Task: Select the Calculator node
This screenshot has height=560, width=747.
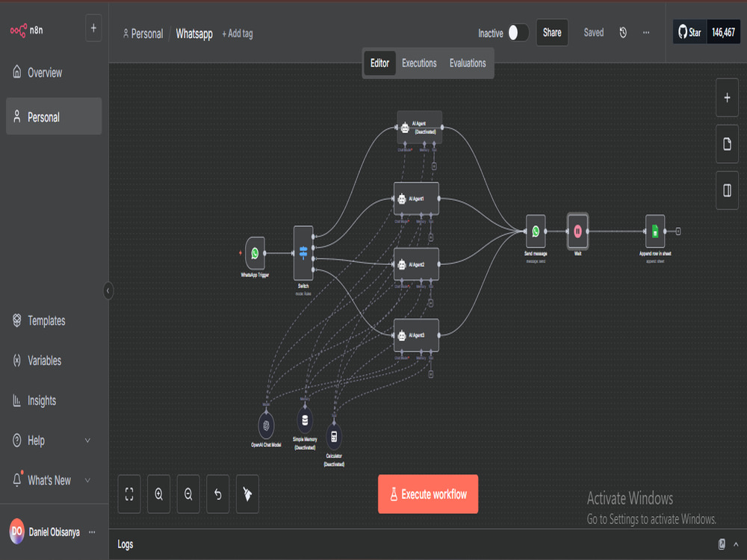Action: point(334,437)
